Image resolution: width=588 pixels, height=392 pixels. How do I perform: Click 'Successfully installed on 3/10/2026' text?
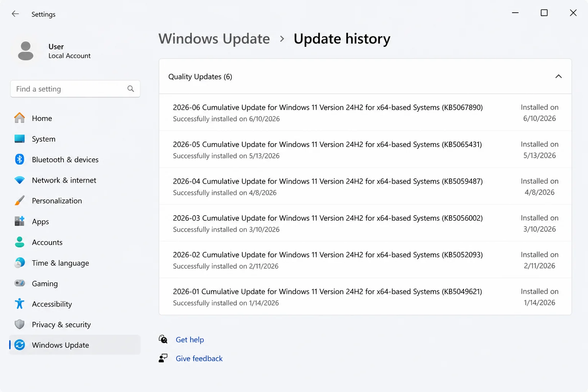(x=226, y=229)
